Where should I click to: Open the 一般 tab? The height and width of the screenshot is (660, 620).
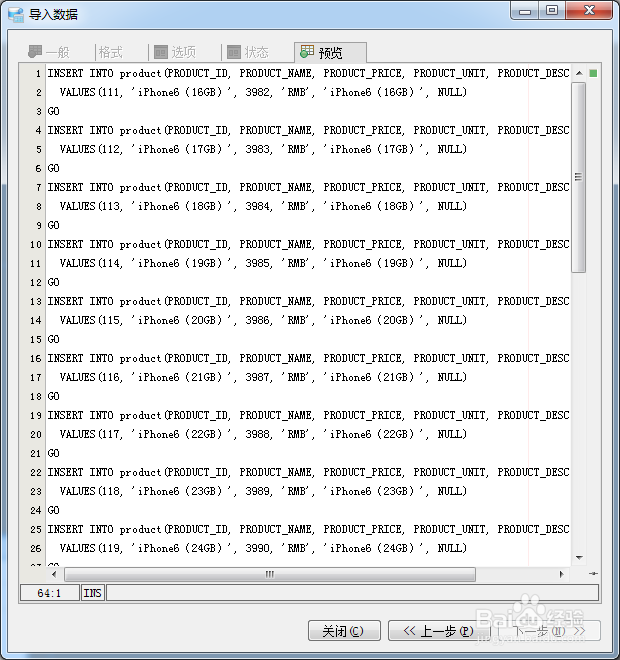coord(49,53)
